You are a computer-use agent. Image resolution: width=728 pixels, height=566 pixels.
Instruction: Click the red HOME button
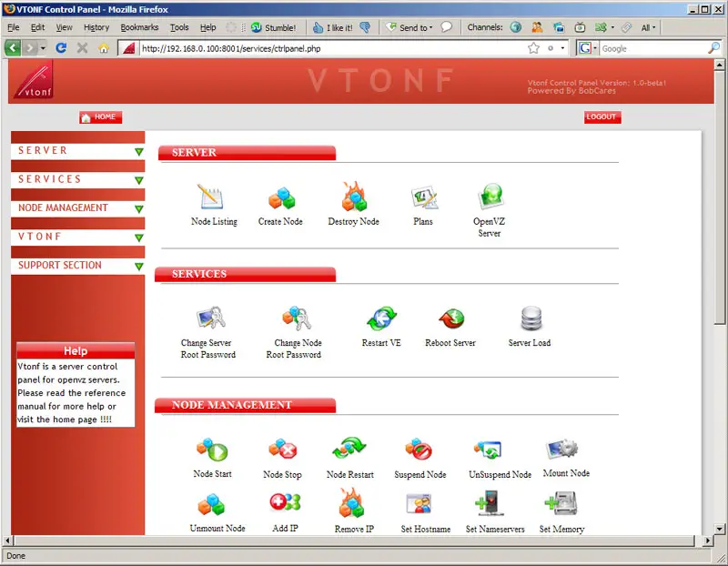[x=100, y=117]
